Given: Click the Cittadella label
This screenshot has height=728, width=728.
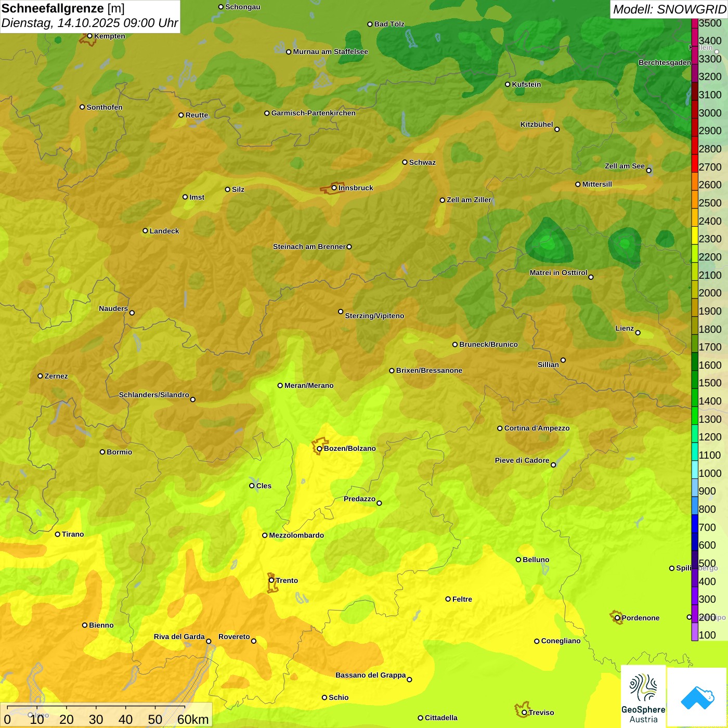Looking at the screenshot, I should (x=441, y=718).
